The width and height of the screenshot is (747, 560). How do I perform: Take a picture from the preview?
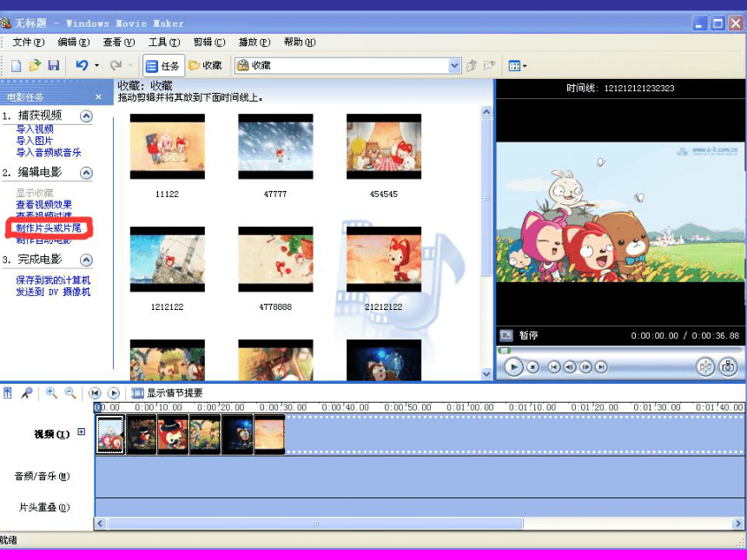tap(728, 367)
